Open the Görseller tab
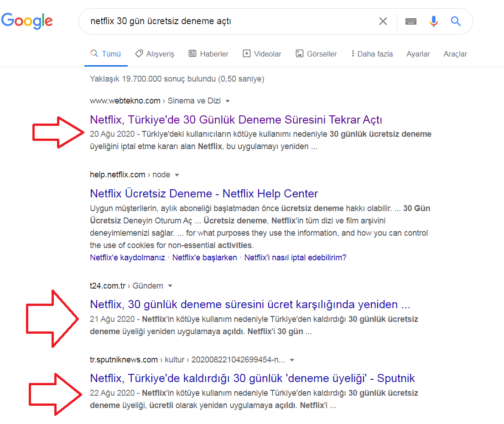 pyautogui.click(x=316, y=54)
